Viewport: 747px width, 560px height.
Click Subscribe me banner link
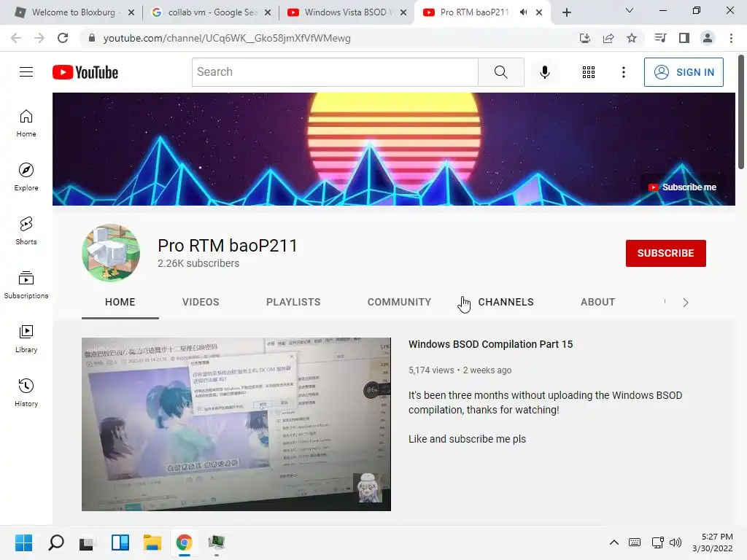click(682, 187)
